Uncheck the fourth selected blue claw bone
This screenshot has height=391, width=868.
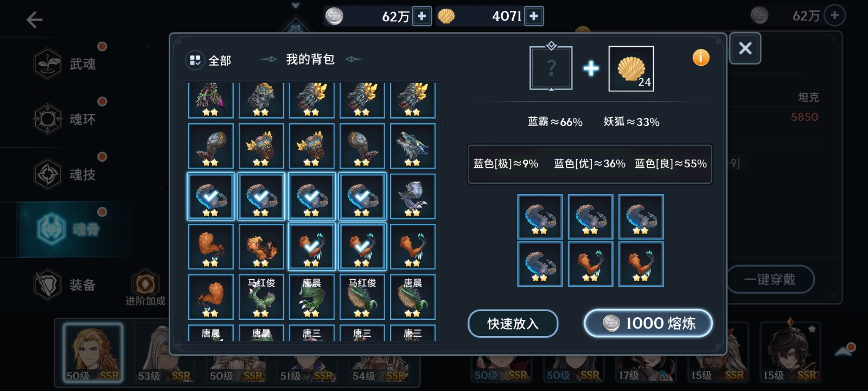pyautogui.click(x=362, y=196)
